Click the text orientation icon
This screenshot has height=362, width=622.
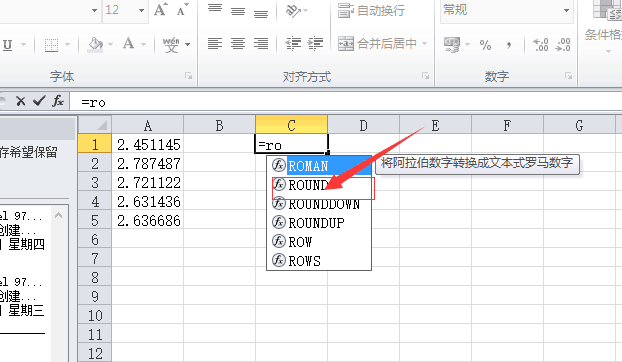coord(294,11)
